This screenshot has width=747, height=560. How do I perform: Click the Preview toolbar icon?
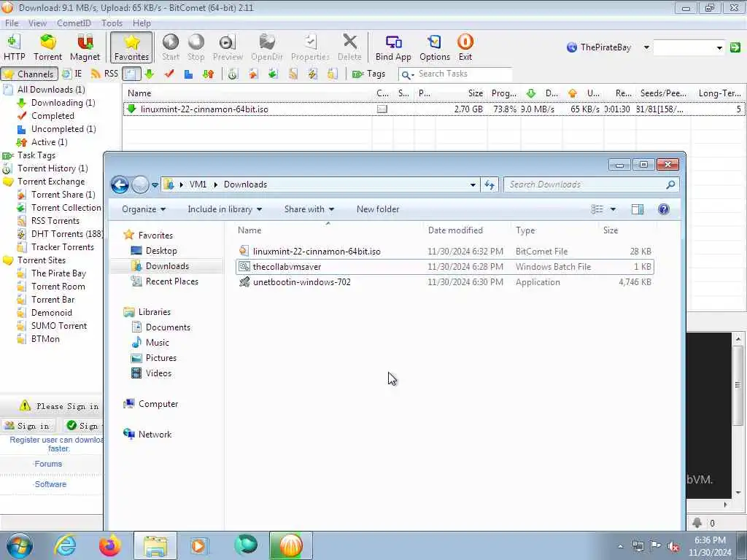(228, 47)
